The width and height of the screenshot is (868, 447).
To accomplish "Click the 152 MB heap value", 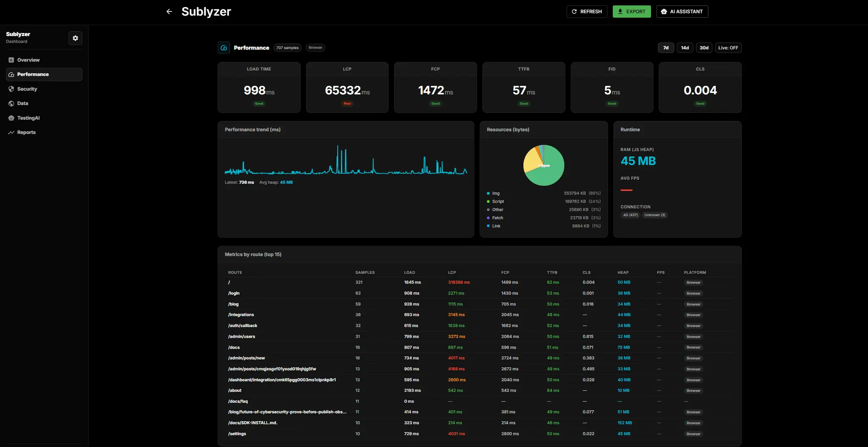I will pyautogui.click(x=625, y=423).
